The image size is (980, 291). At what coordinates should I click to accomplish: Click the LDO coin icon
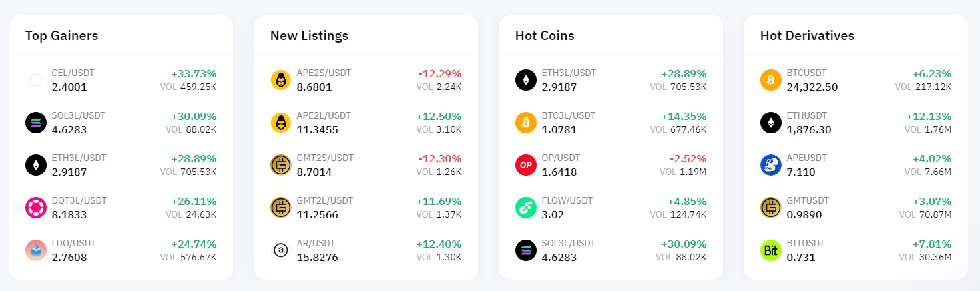(36, 250)
